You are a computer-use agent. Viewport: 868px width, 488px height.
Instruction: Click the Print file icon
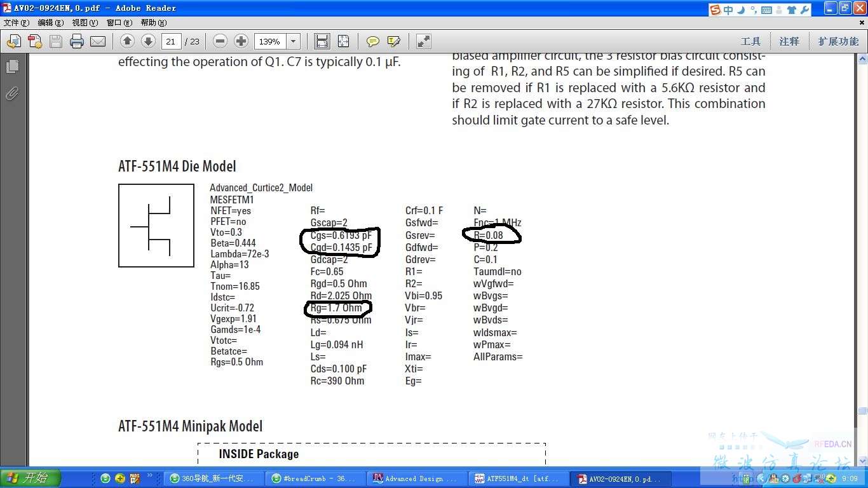point(77,41)
